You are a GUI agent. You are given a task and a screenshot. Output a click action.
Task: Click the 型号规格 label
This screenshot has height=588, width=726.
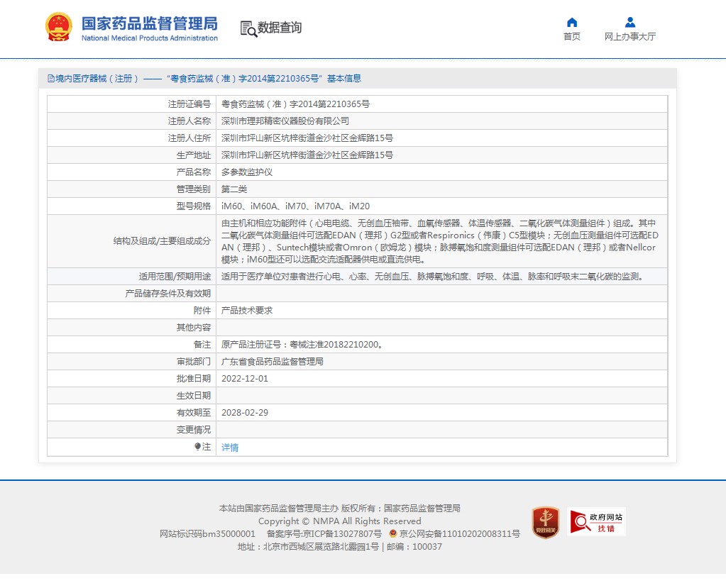[194, 206]
